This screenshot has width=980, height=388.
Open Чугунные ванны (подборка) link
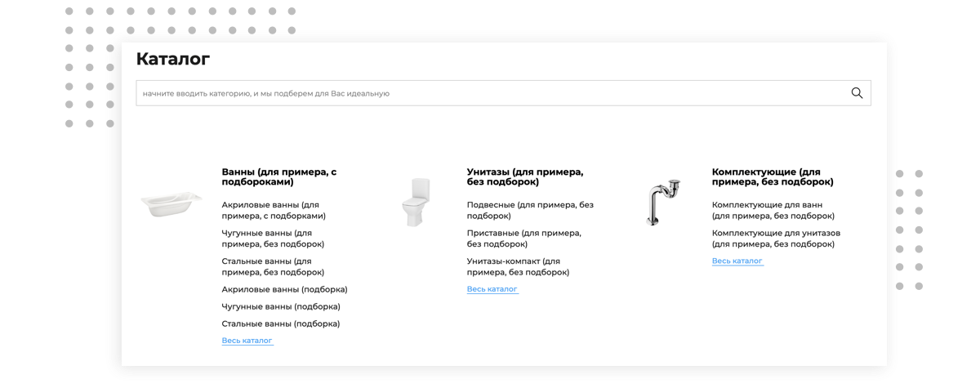tap(281, 306)
